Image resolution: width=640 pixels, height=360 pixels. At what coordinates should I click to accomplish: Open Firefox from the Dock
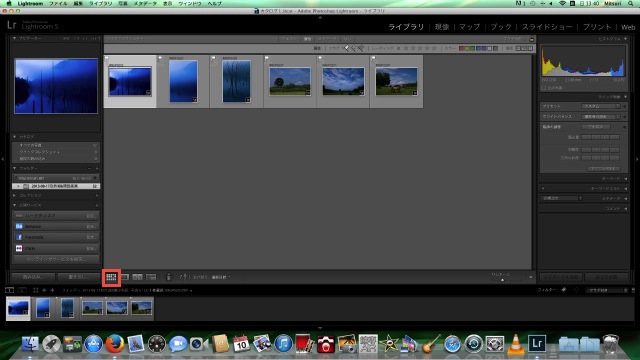coord(115,344)
